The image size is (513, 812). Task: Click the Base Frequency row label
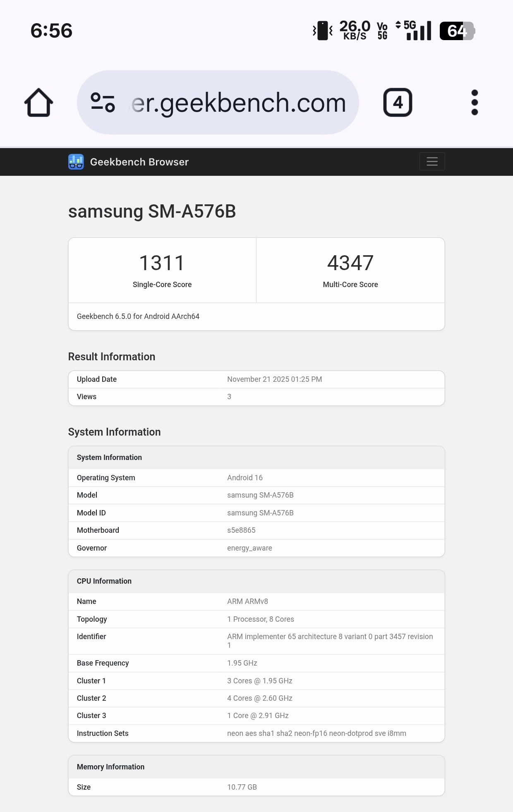103,663
